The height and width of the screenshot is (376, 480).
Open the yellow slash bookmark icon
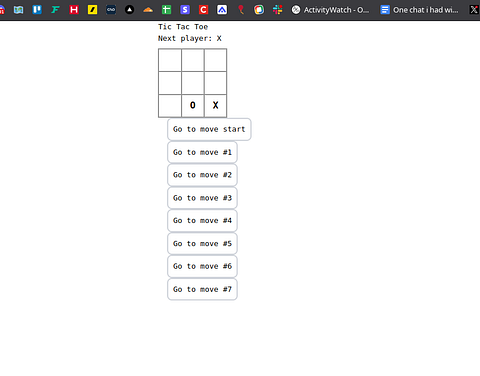click(x=92, y=10)
